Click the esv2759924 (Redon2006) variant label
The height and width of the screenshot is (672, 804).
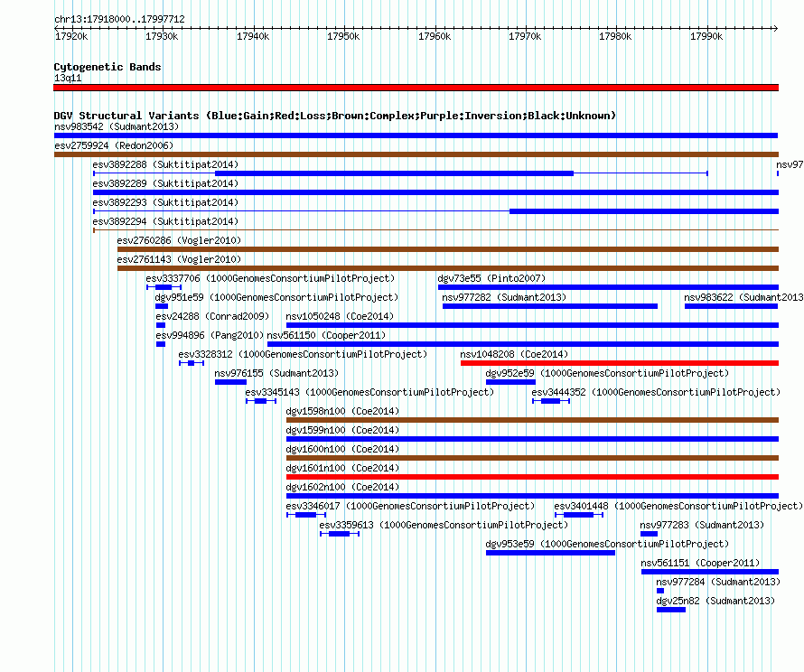[114, 145]
